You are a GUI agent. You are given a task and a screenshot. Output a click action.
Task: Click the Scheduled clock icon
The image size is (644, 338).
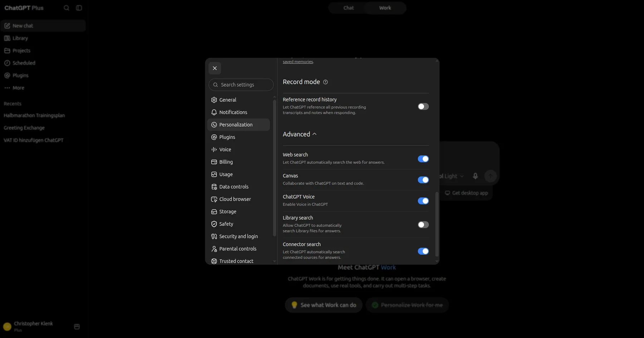coord(7,63)
